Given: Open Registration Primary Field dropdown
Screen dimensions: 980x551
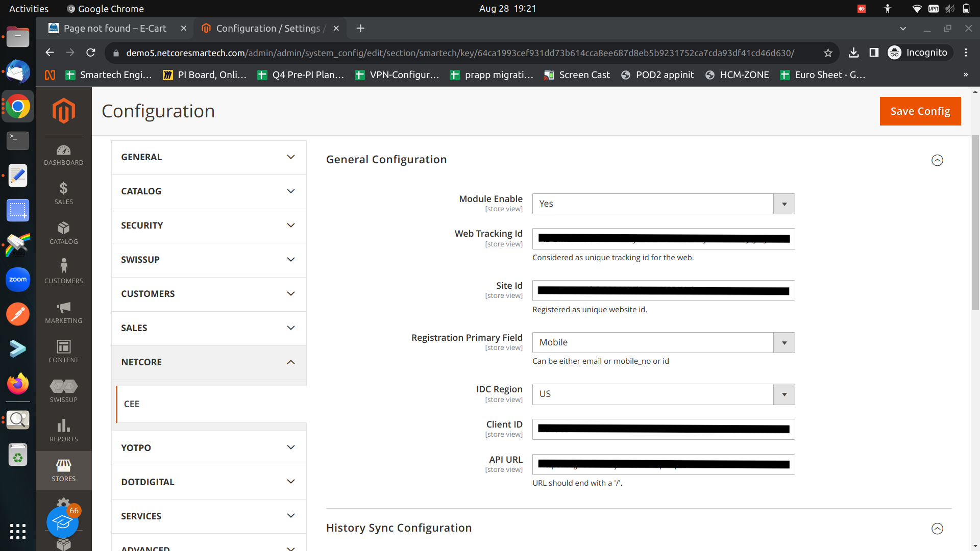Looking at the screenshot, I should tap(663, 342).
